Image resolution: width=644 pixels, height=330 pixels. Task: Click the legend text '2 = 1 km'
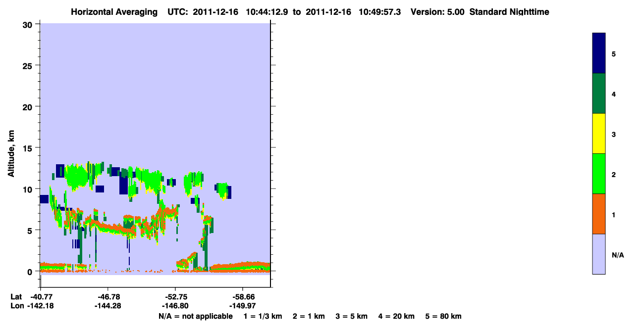point(309,316)
